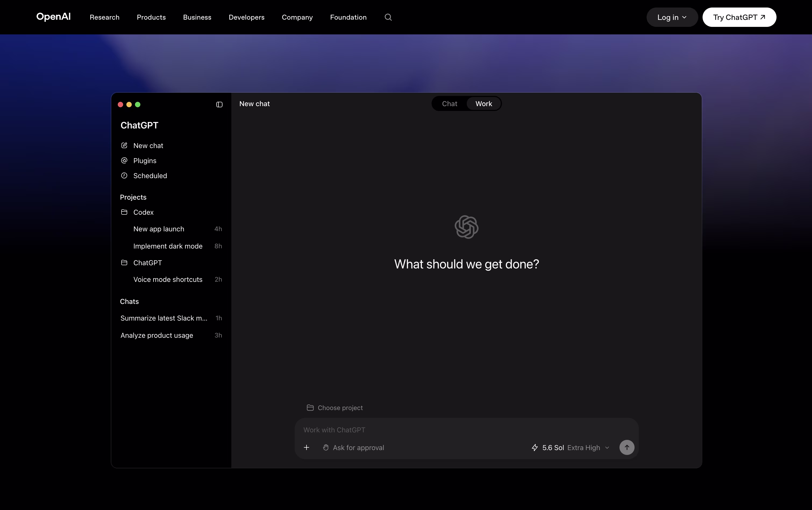Click the ChatGPT logo in the chat center
This screenshot has width=812, height=510.
(x=466, y=227)
